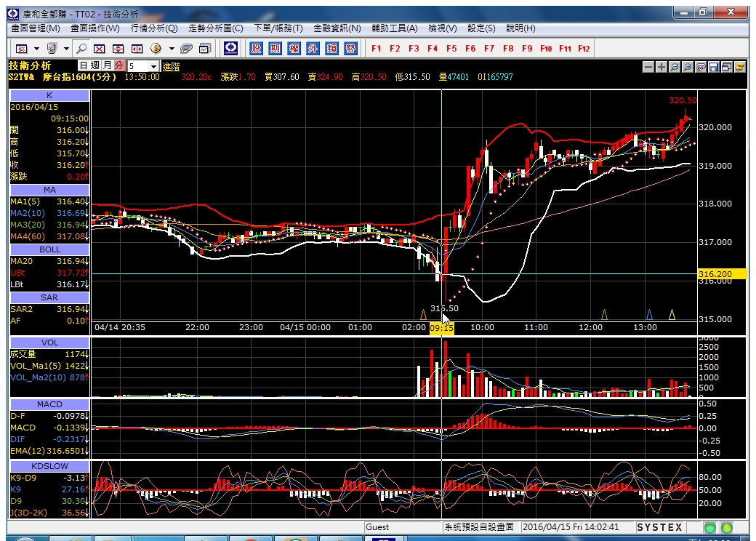This screenshot has height=541, width=756.
Task: Click the K indicator panel header
Action: 49,95
